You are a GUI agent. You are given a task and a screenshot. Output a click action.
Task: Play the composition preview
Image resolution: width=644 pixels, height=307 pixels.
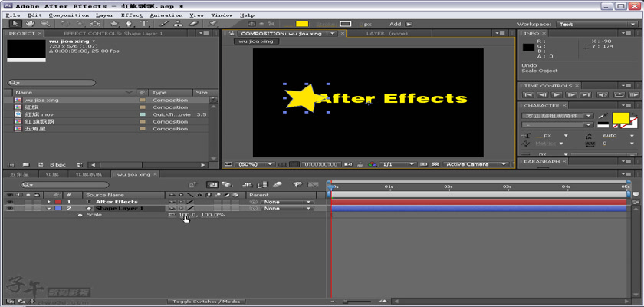557,95
